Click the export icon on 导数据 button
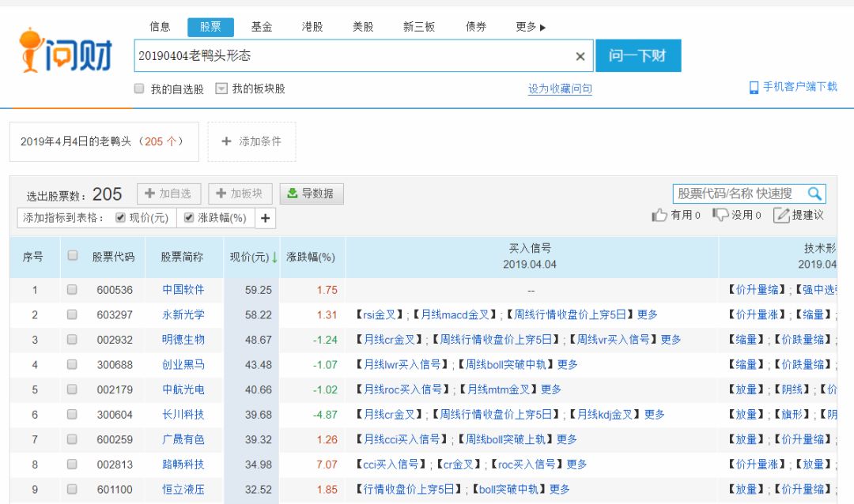 click(293, 193)
